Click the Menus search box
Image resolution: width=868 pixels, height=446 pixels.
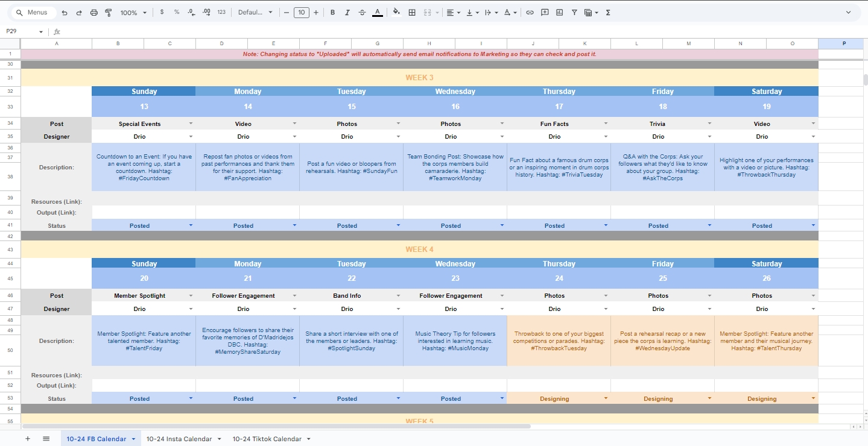[34, 12]
